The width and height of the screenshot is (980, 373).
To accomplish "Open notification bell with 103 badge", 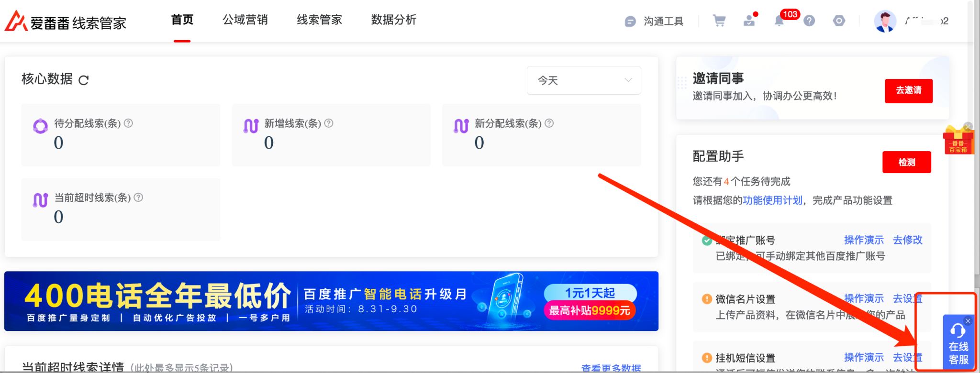I will point(779,21).
